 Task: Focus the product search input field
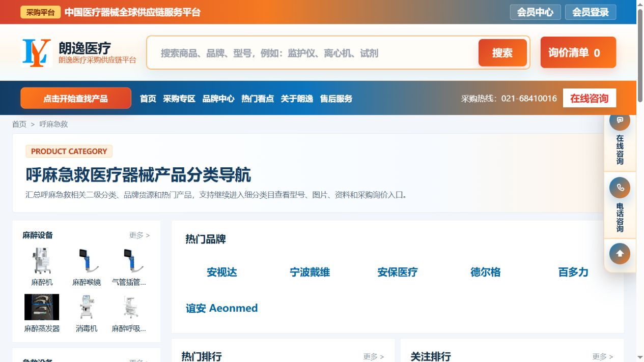(x=313, y=53)
